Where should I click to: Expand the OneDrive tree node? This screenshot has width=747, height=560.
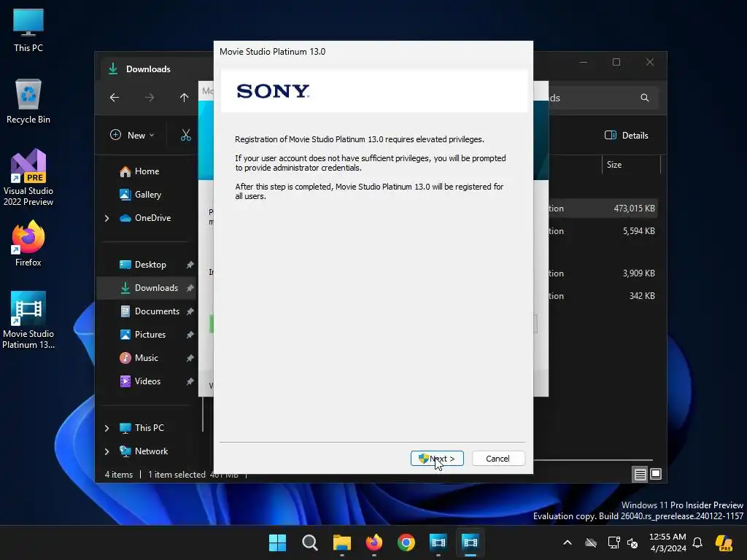pos(107,218)
